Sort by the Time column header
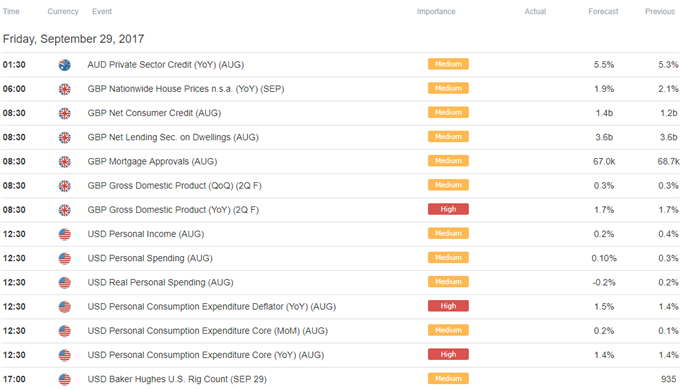Image resolution: width=680 pixels, height=389 pixels. [x=11, y=12]
